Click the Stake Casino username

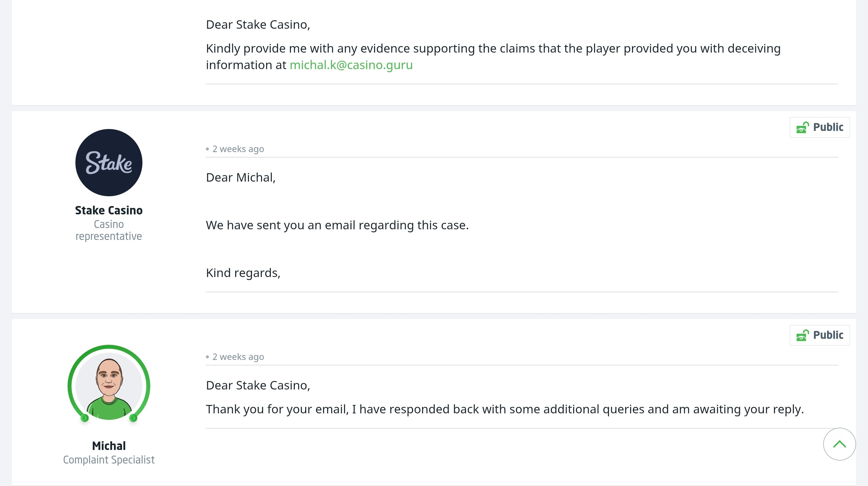[109, 210]
